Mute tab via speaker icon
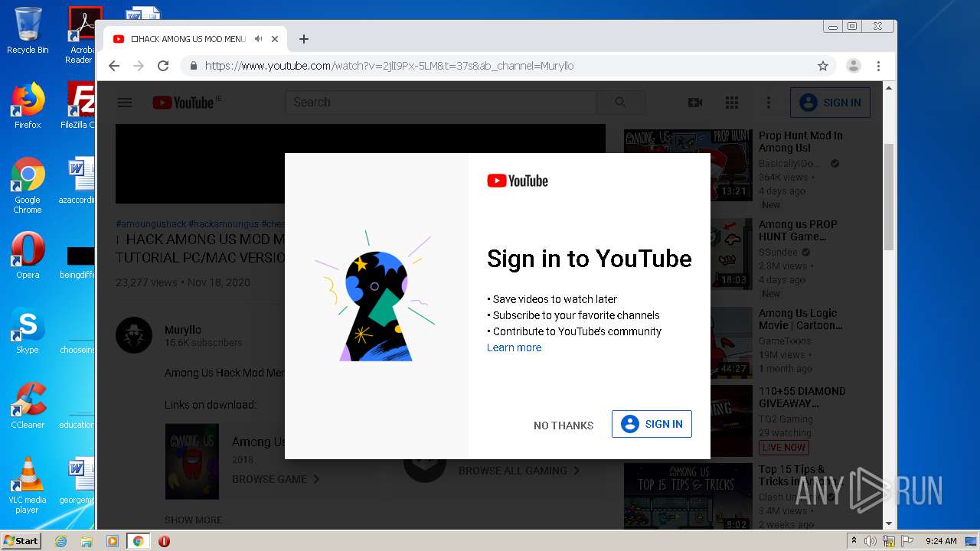 click(x=259, y=39)
